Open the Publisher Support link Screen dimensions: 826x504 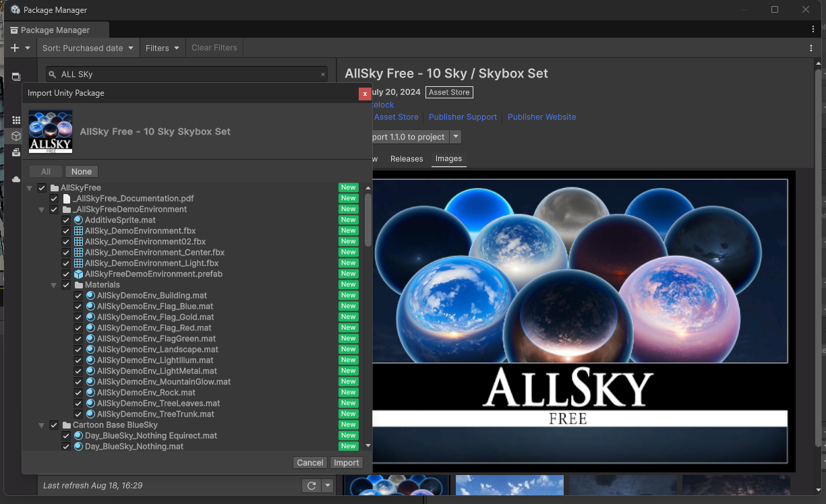point(463,117)
